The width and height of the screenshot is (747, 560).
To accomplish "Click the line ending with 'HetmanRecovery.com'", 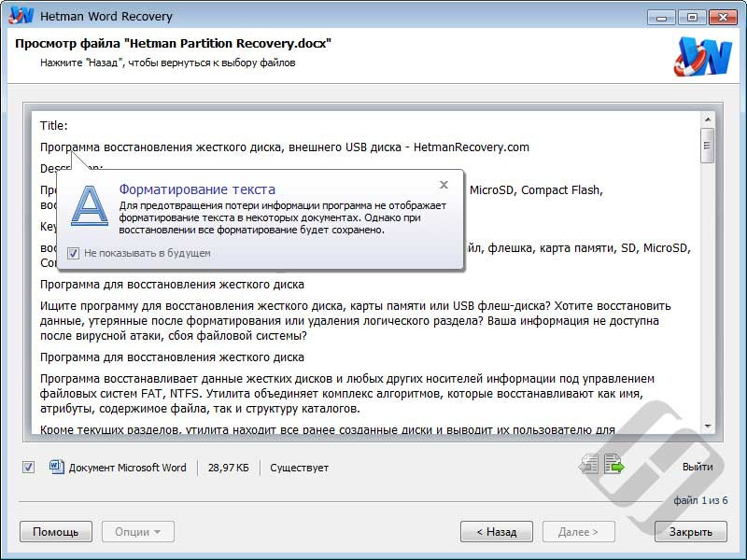I will pyautogui.click(x=285, y=147).
